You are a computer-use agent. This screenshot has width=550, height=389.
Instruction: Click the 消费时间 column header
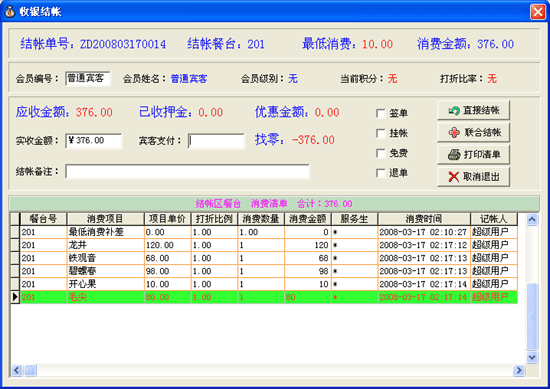(x=424, y=219)
